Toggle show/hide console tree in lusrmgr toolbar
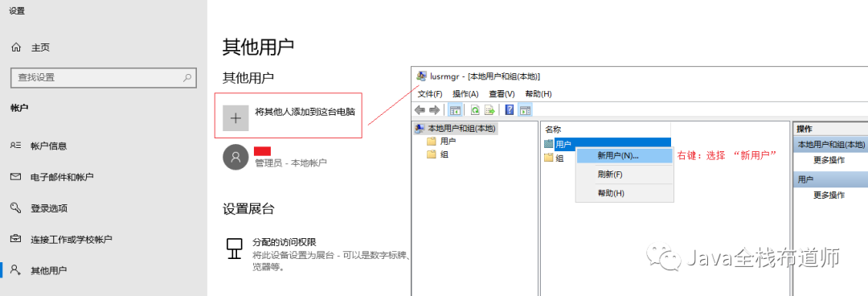The image size is (868, 296). point(455,109)
